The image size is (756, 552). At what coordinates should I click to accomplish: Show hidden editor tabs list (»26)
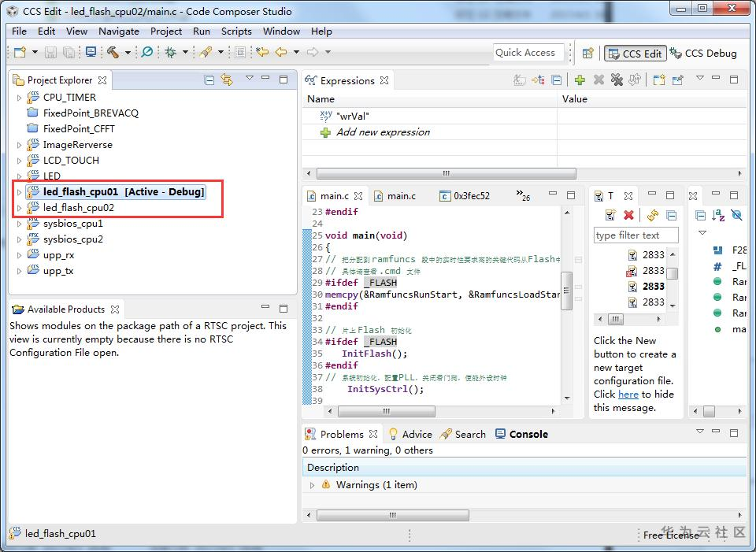pyautogui.click(x=523, y=194)
